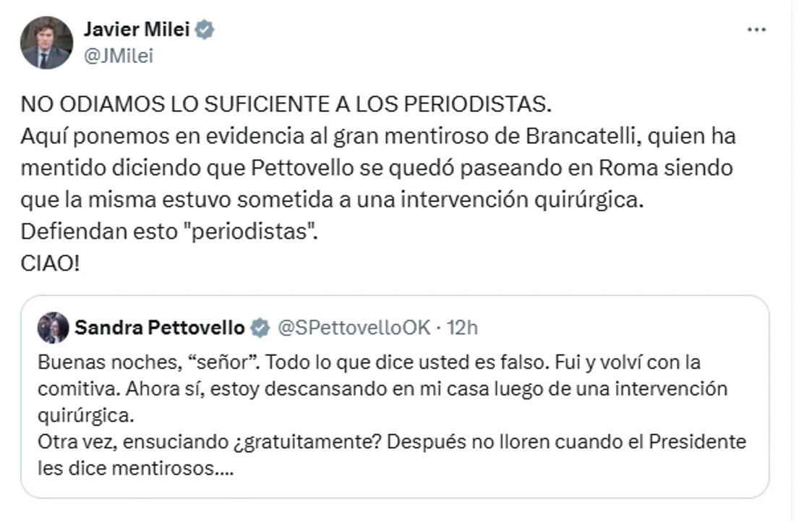Screen dimensions: 812x521
Task: Open the @JMilei handle link
Action: pos(119,56)
